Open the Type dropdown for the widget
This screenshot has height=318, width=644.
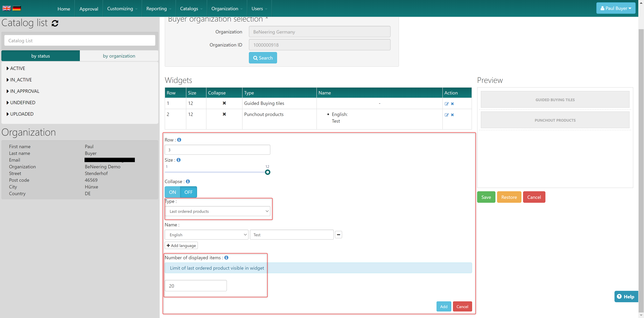[218, 211]
